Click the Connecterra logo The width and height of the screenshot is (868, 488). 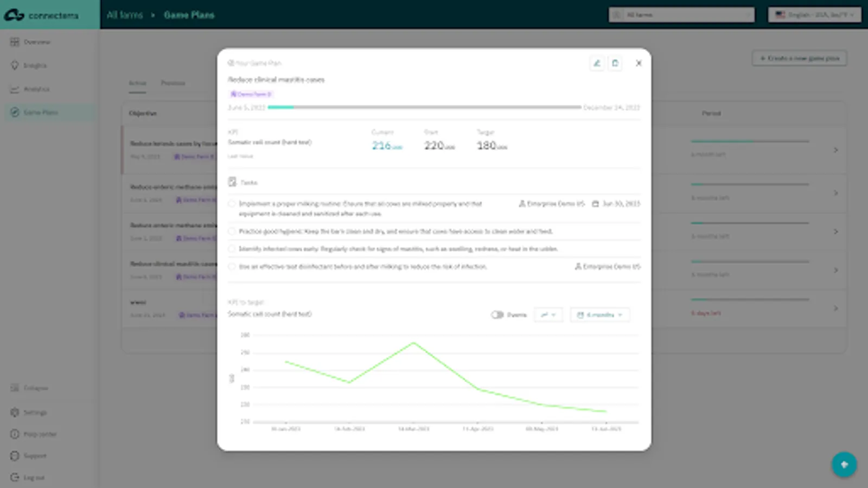(x=42, y=15)
